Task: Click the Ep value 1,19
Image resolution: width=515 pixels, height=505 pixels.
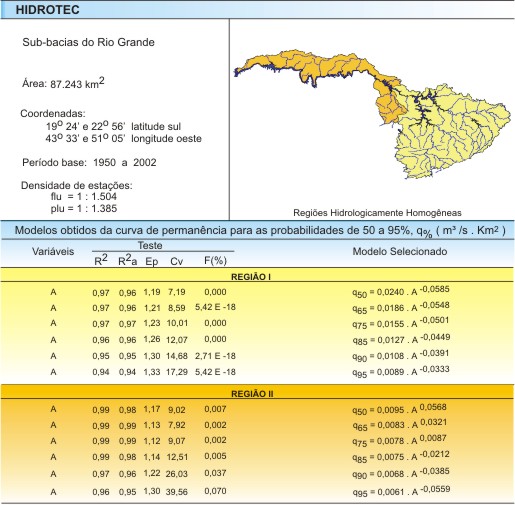Action: [152, 292]
